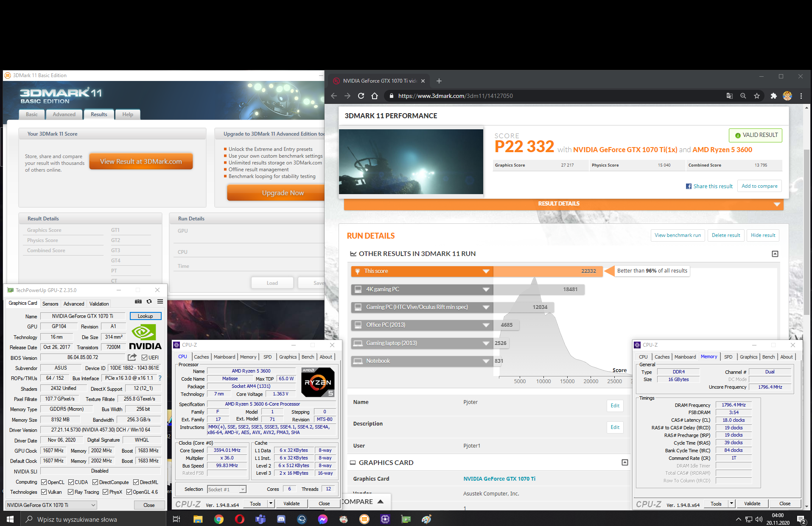Toggle the DirectCompute checkbox
The image size is (812, 526).
[x=95, y=482]
